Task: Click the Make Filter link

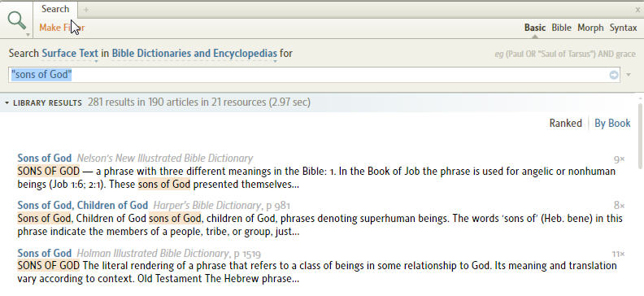Action: (x=62, y=28)
